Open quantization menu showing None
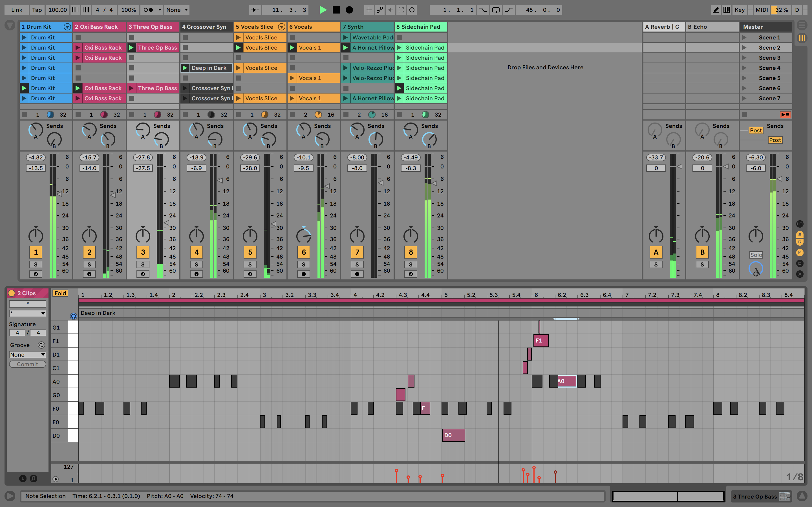812x507 pixels. click(177, 10)
